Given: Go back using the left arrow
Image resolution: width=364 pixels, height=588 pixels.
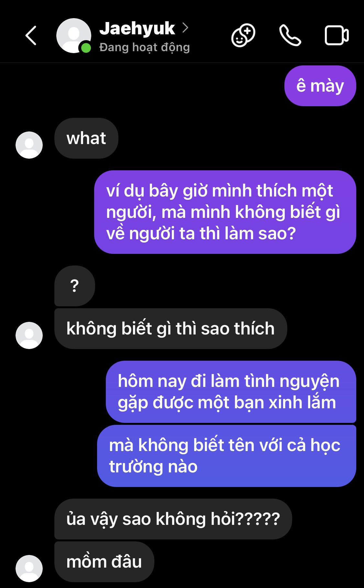Looking at the screenshot, I should pyautogui.click(x=31, y=35).
